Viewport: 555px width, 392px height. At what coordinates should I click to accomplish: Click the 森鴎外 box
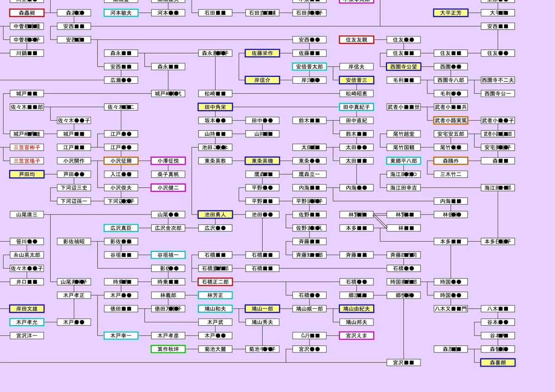click(451, 161)
